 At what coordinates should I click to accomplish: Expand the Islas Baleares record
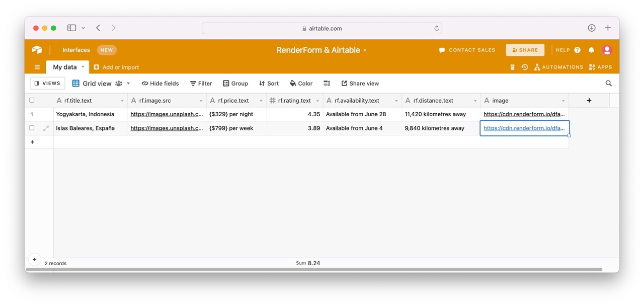point(46,128)
